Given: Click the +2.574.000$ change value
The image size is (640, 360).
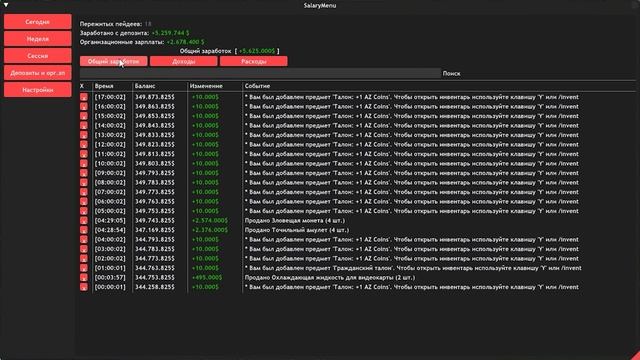Looking at the screenshot, I should [x=210, y=220].
